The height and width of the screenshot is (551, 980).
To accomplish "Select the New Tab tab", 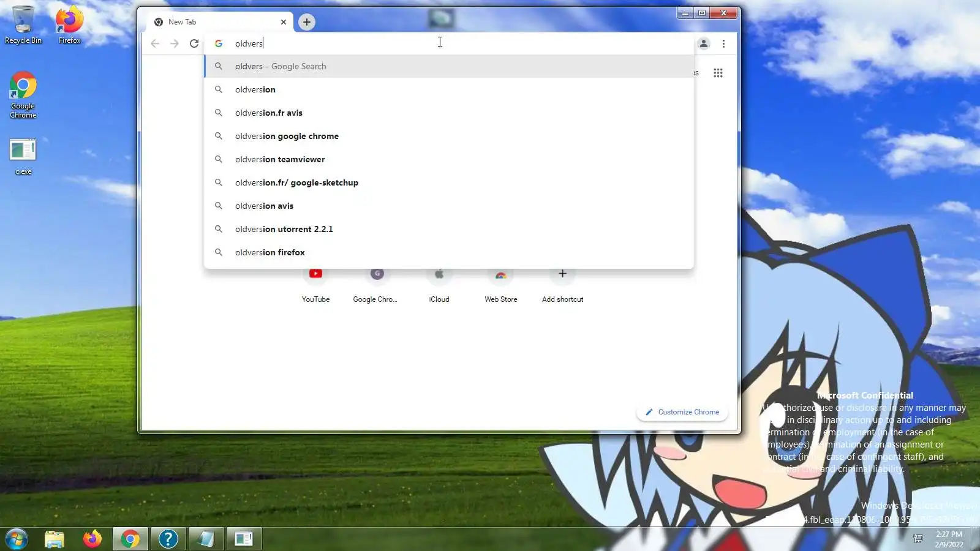I will [x=219, y=22].
